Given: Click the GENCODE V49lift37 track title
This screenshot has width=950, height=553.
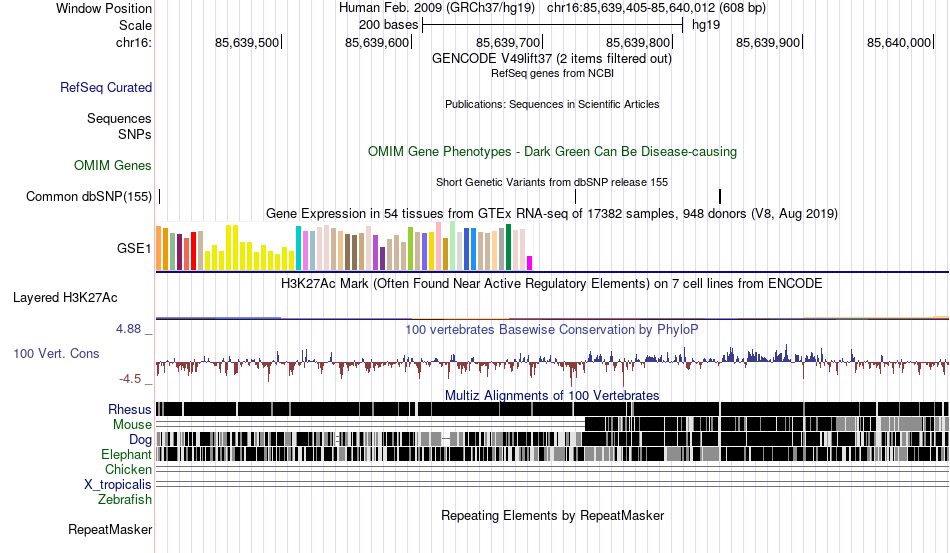Looking at the screenshot, I should [x=552, y=59].
